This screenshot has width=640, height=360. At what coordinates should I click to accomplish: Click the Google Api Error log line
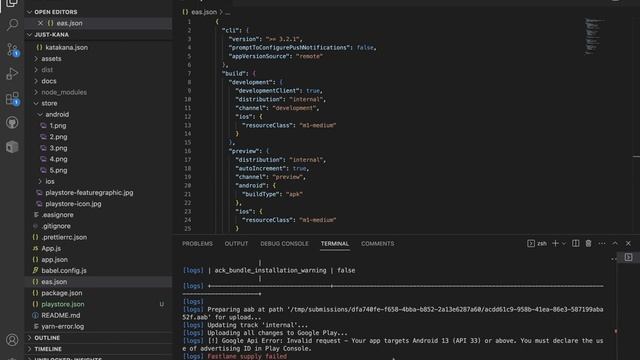click(x=393, y=344)
